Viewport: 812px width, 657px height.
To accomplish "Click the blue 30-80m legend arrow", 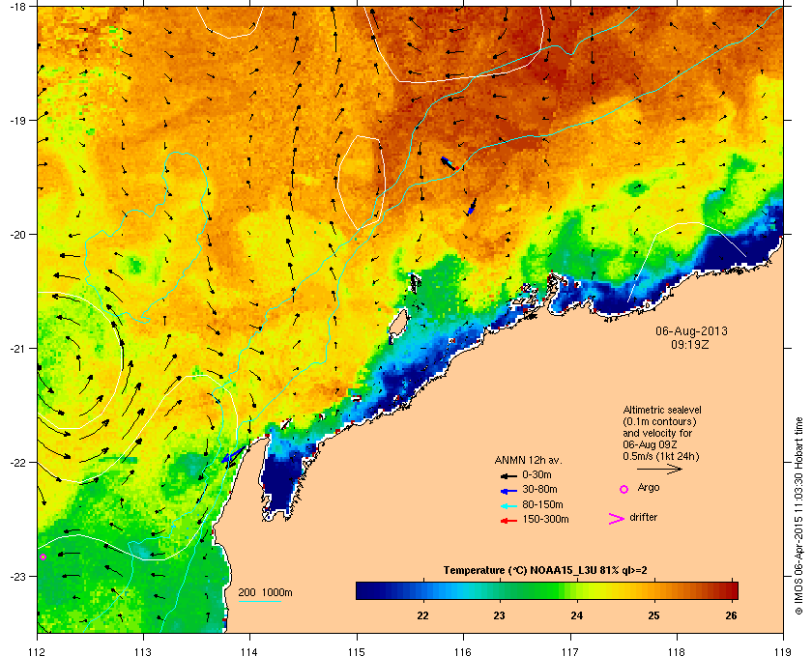I will tap(508, 490).
